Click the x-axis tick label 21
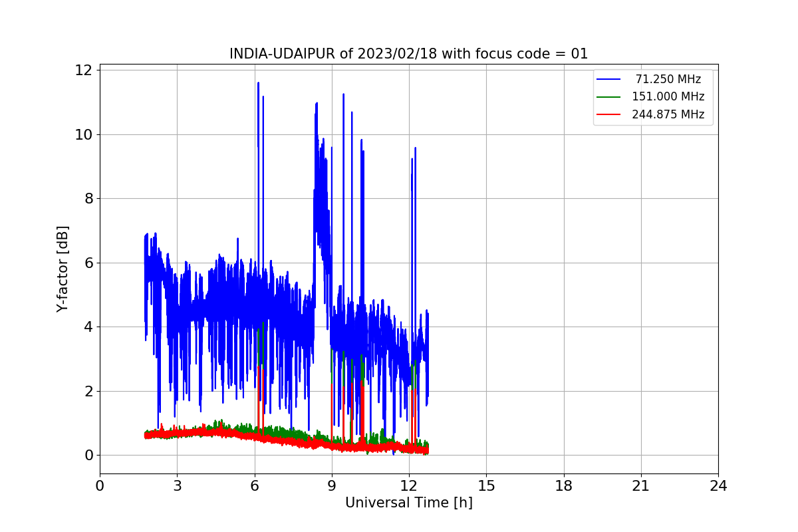This screenshot has height=532, width=798. [x=641, y=486]
